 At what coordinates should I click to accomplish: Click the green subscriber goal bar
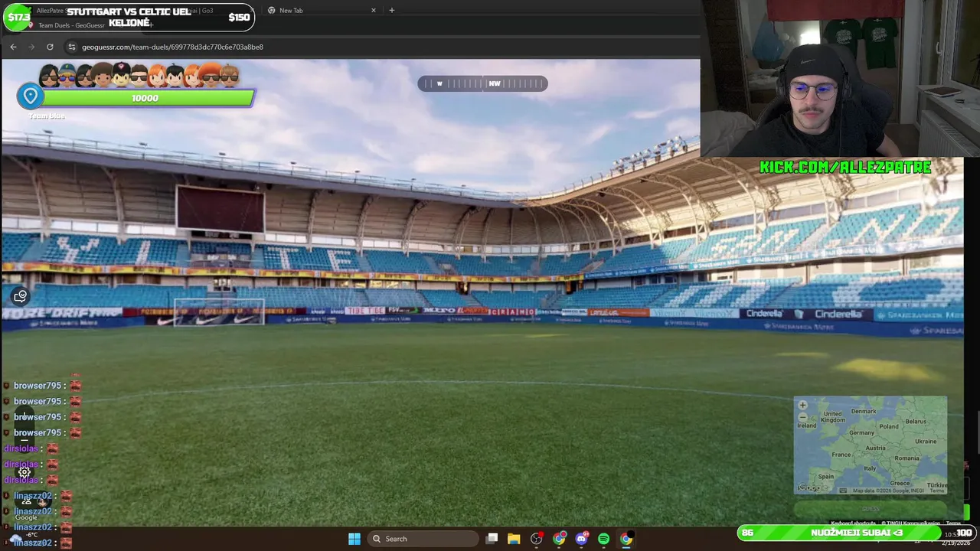pos(856,533)
